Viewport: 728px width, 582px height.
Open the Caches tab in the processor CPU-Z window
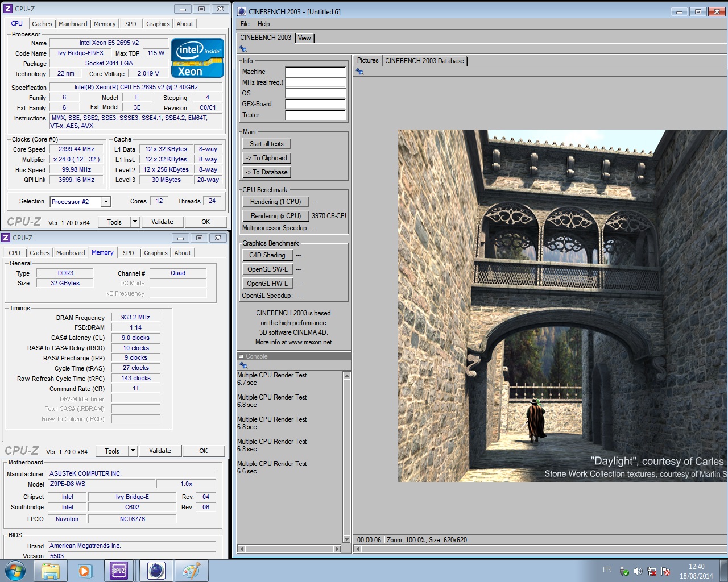tap(42, 24)
